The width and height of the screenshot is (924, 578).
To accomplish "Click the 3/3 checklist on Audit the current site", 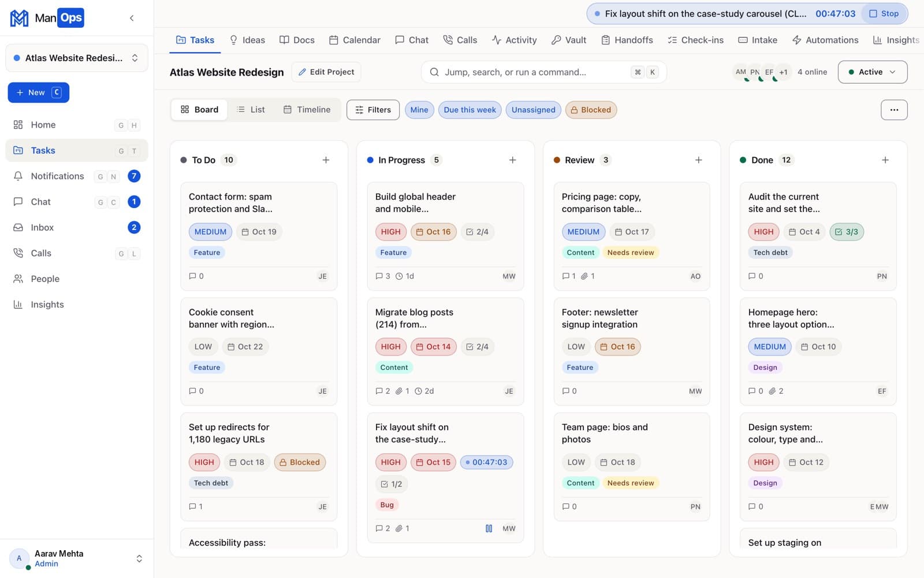I will [847, 232].
